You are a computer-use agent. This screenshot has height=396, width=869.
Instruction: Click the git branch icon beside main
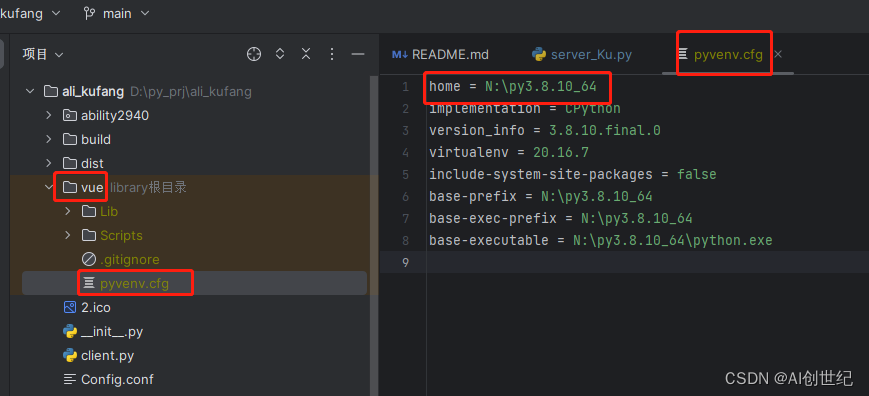(89, 13)
